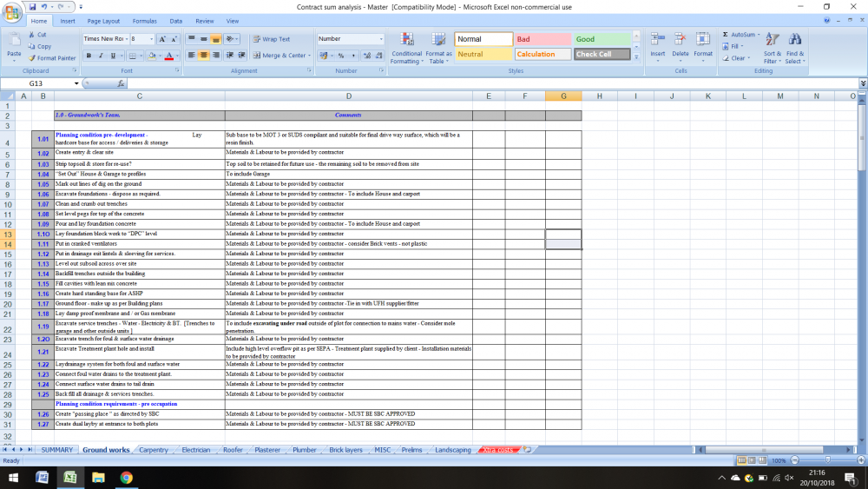Expand the cell styles gallery
868x489 pixels.
tap(636, 57)
